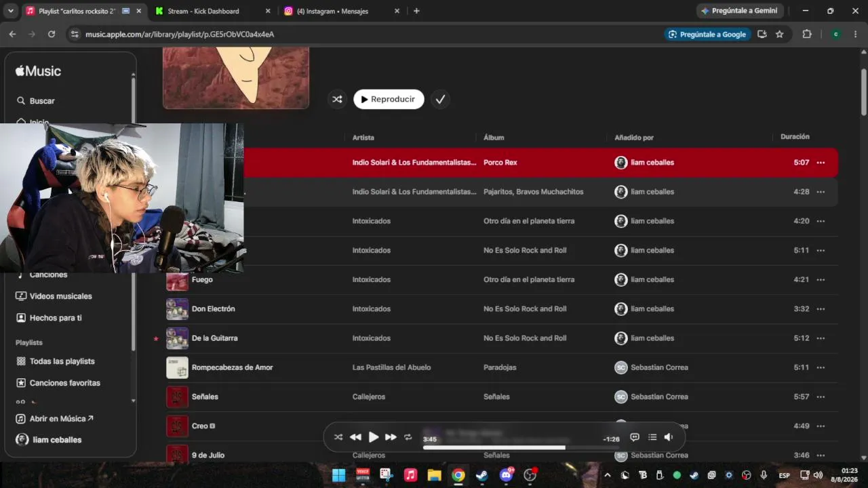Open more options for the Fuego track
The height and width of the screenshot is (488, 868).
[821, 280]
